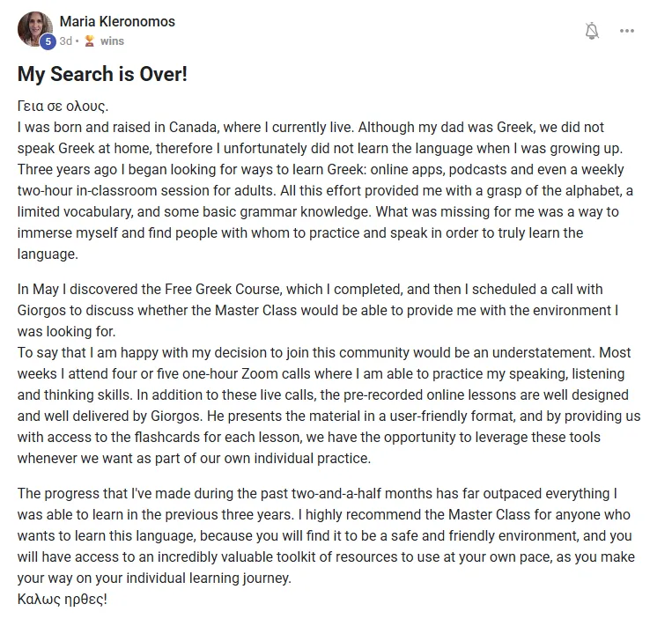Click the level 5 badge on avatar

[48, 41]
